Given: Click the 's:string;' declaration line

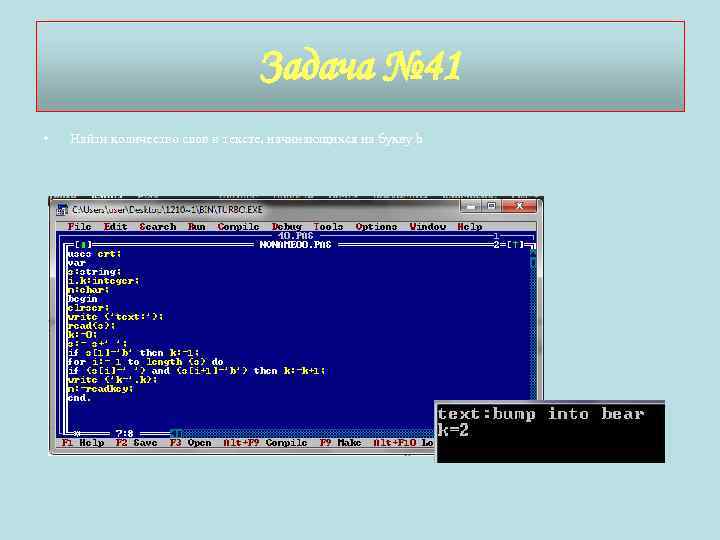Looking at the screenshot, I should point(94,271).
